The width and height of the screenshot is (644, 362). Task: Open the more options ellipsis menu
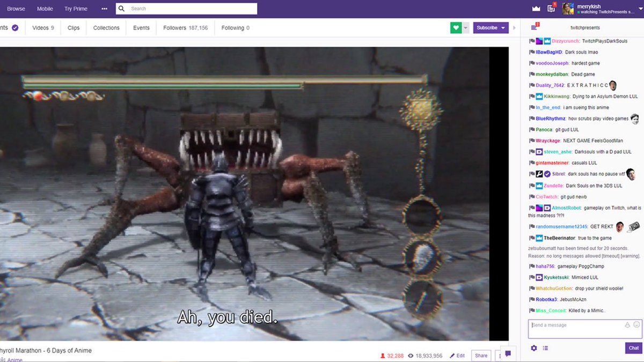tap(104, 9)
